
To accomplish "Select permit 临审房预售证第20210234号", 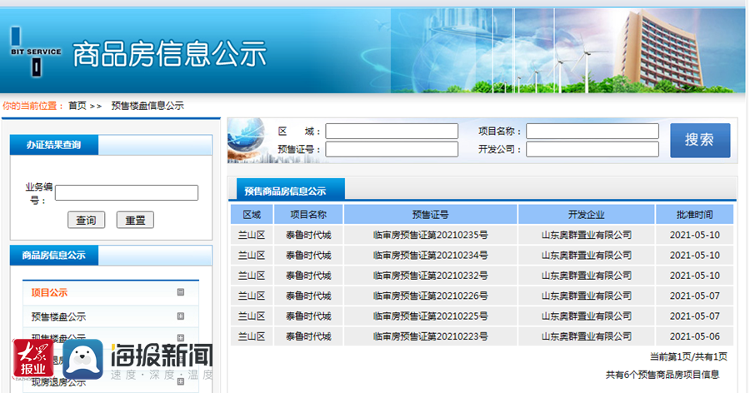I will click(430, 255).
